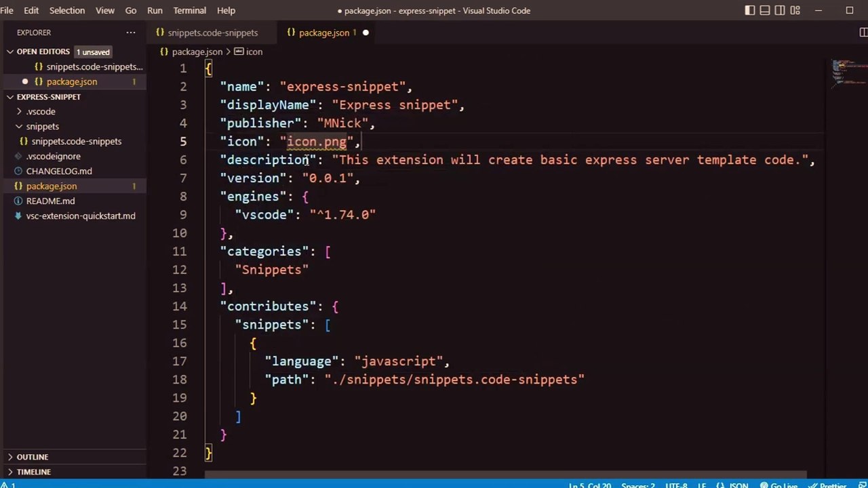Click the JSON icon on package.json tab
Viewport: 868px width, 488px height.
(x=292, y=33)
